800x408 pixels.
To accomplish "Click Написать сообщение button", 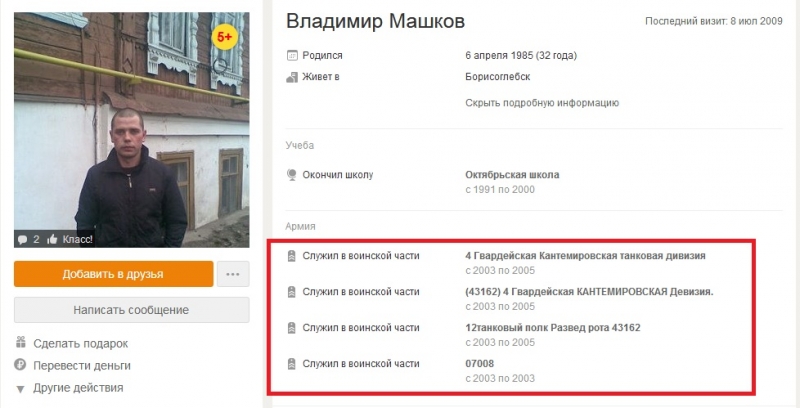I will (132, 310).
